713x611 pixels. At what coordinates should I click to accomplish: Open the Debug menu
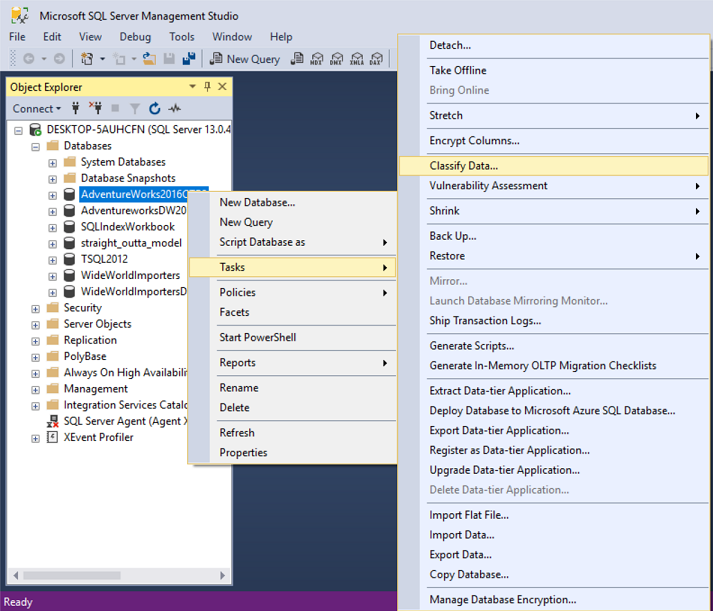click(135, 37)
